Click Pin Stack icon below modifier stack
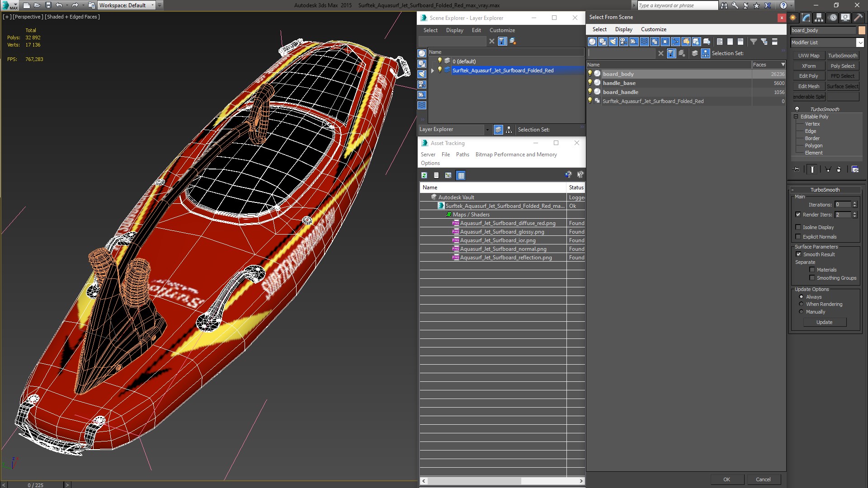Screen dimensions: 868x488 tap(797, 169)
